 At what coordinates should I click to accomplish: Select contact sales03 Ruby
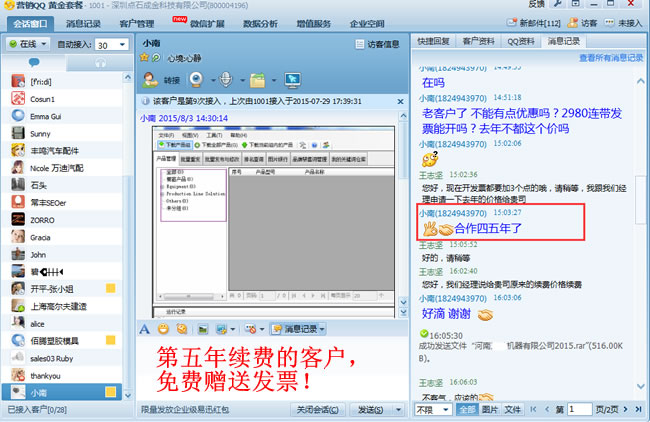point(62,358)
